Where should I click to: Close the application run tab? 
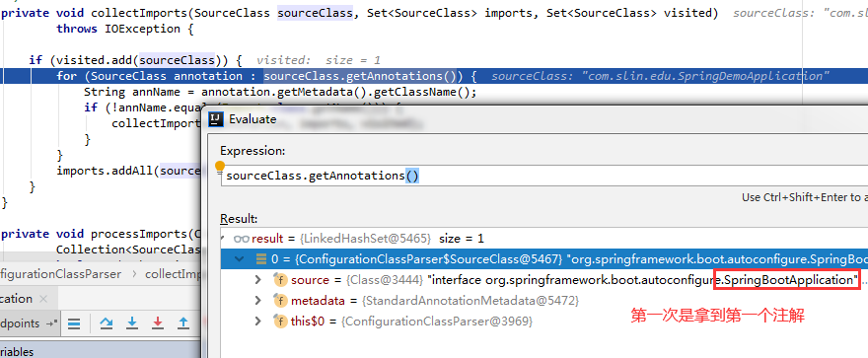[43, 300]
